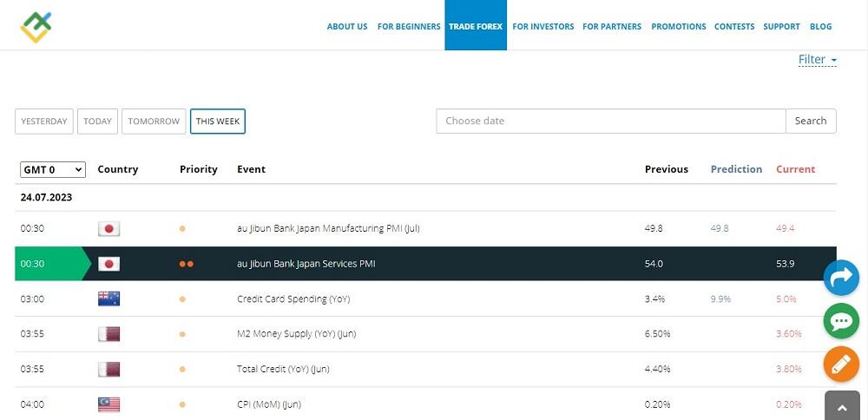Viewport: 868px width, 420px height.
Task: Click the New Zealand flag icon
Action: 108,299
